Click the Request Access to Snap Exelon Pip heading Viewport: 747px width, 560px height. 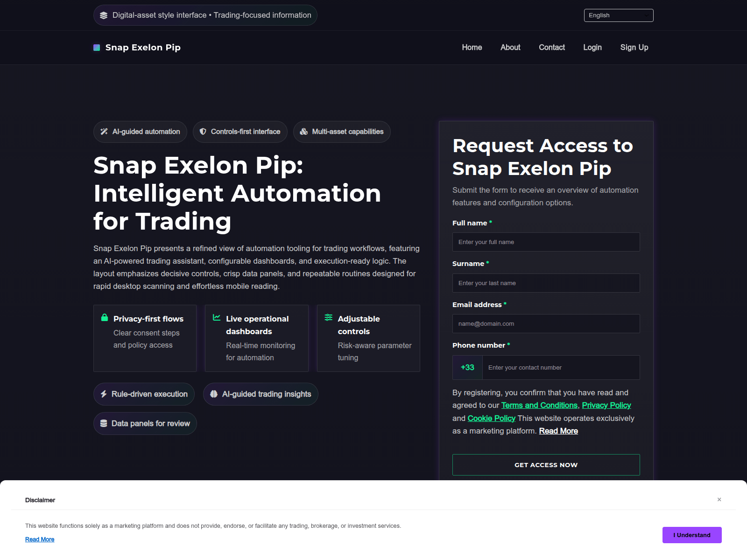[x=543, y=157]
